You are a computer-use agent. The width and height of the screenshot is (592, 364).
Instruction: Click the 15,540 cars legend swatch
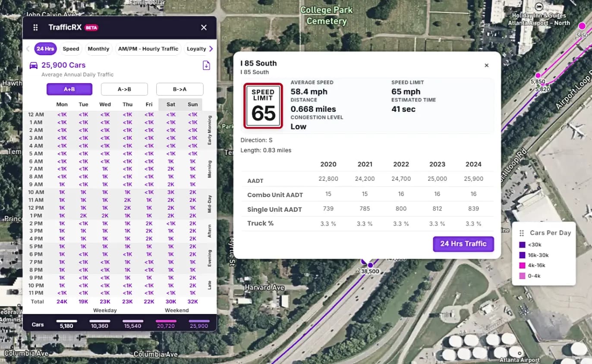[133, 321]
